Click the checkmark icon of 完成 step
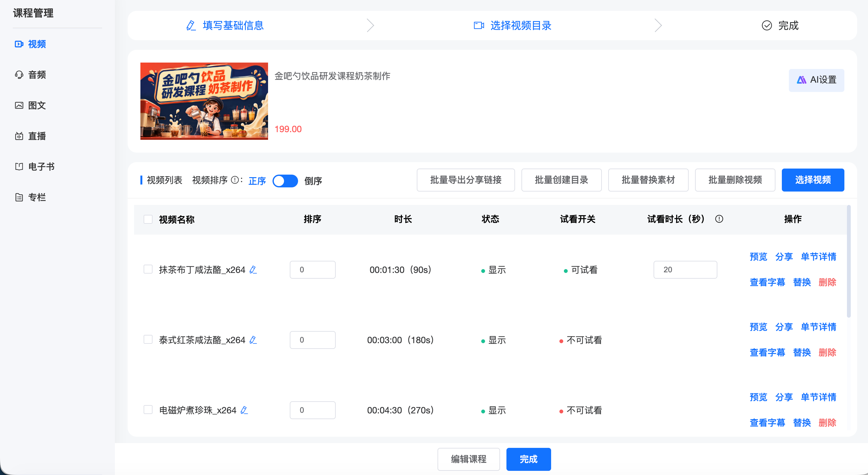 tap(767, 25)
